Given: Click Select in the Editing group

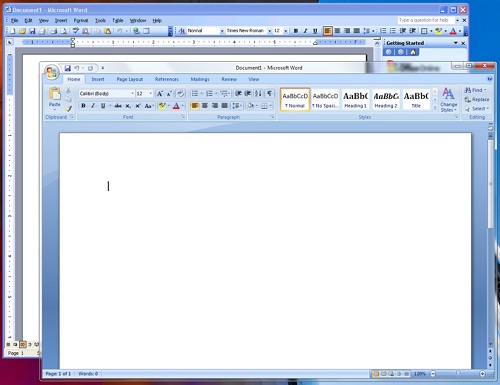Looking at the screenshot, I should tap(477, 109).
